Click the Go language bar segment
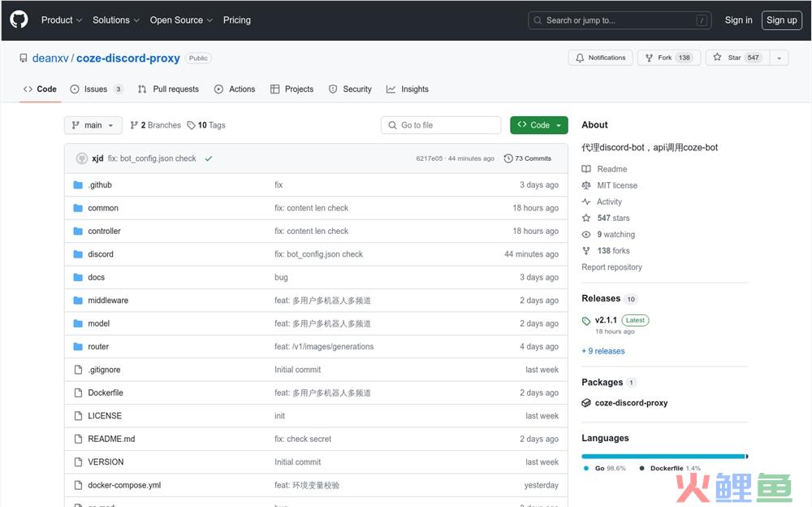 pos(663,456)
